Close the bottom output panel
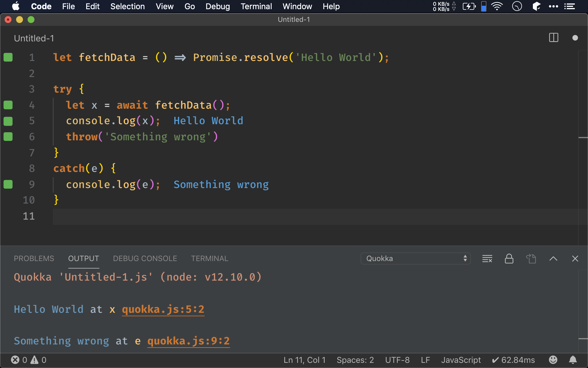 click(x=575, y=258)
